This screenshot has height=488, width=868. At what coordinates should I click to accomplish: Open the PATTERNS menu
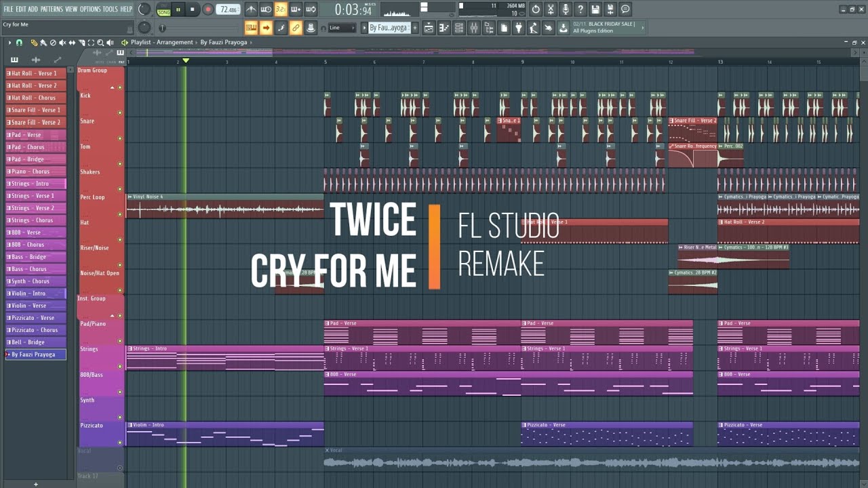click(52, 9)
